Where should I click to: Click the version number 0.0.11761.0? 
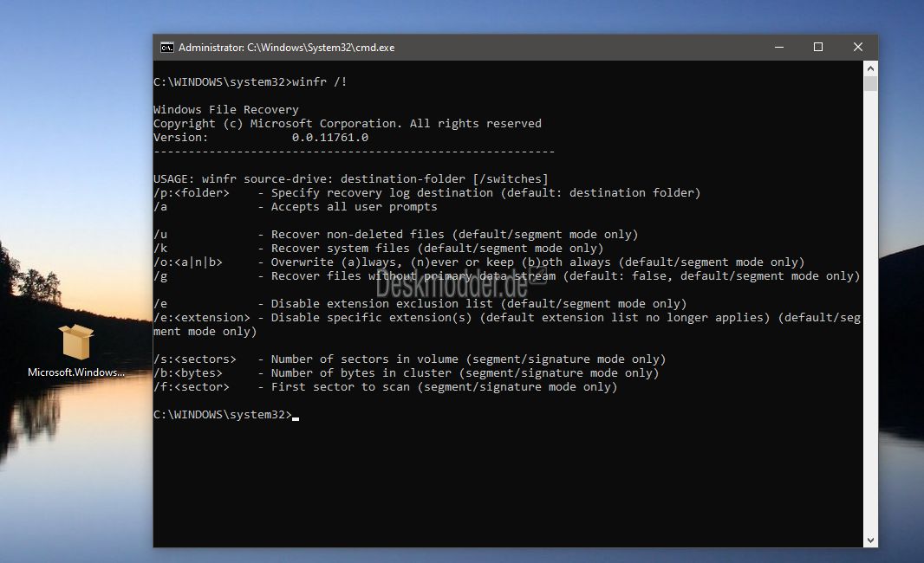tap(330, 137)
